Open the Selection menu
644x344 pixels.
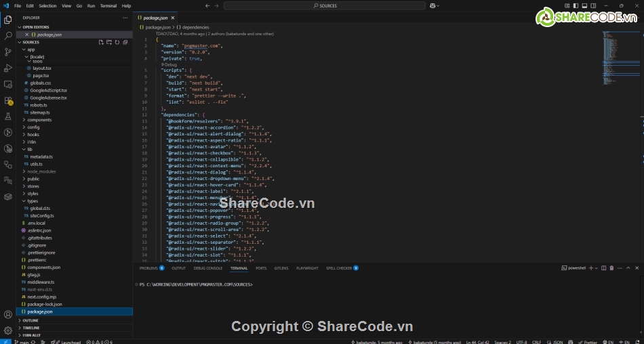click(47, 5)
